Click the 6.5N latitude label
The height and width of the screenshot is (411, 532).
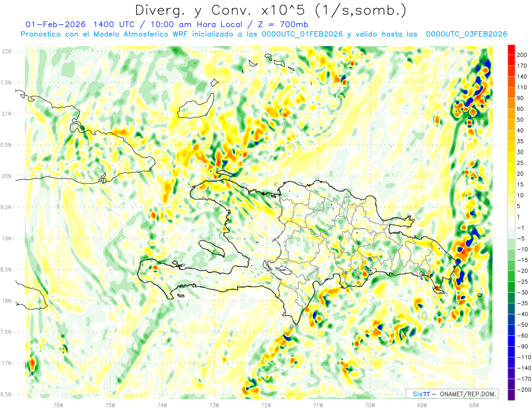[7, 394]
